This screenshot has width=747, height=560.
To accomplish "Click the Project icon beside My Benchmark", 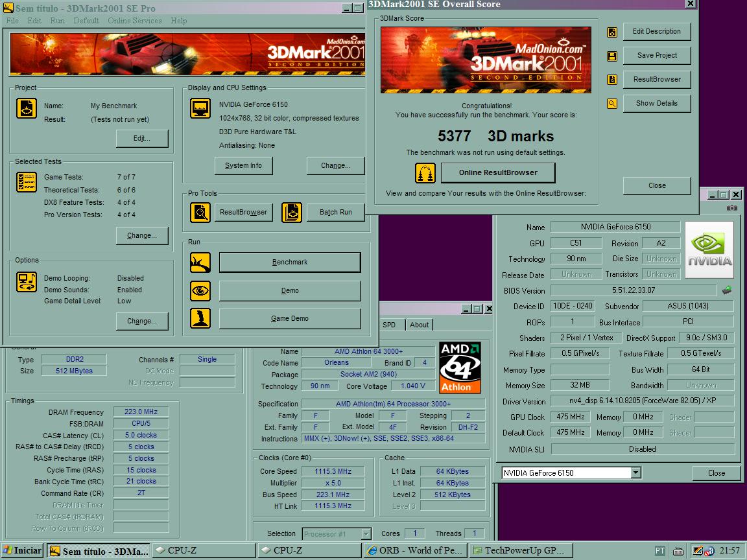I will (x=26, y=109).
